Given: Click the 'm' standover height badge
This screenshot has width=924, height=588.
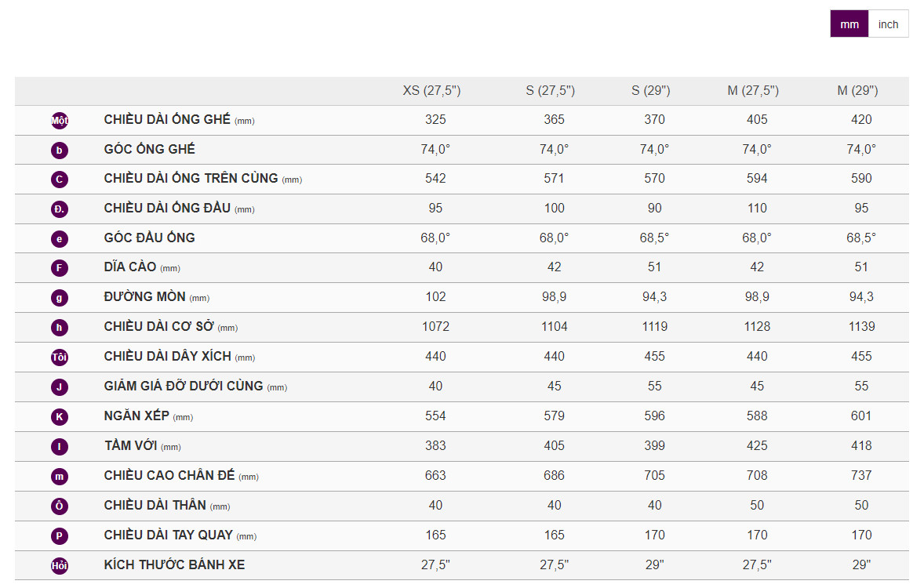Looking at the screenshot, I should coord(60,477).
